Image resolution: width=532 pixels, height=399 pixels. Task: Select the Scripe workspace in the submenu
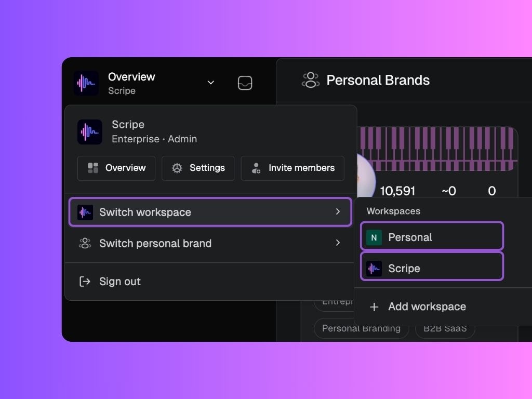[432, 267]
